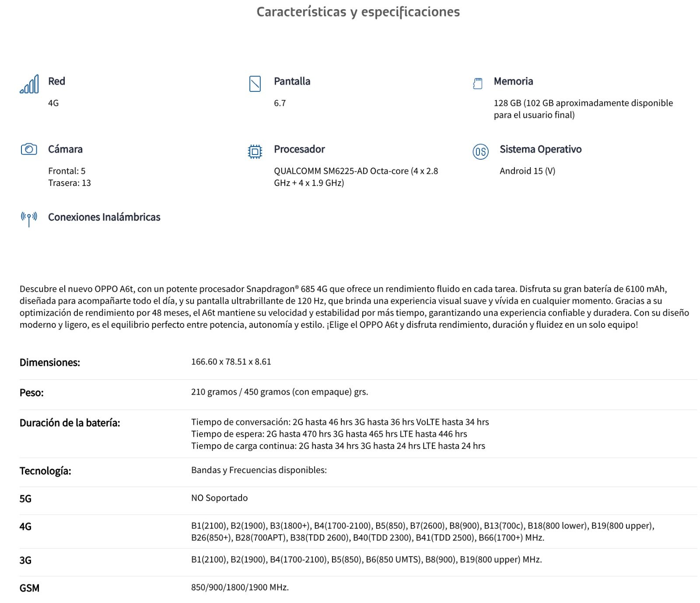Click the Procesador chip icon
Screen dimensions: 700x603
click(x=255, y=151)
